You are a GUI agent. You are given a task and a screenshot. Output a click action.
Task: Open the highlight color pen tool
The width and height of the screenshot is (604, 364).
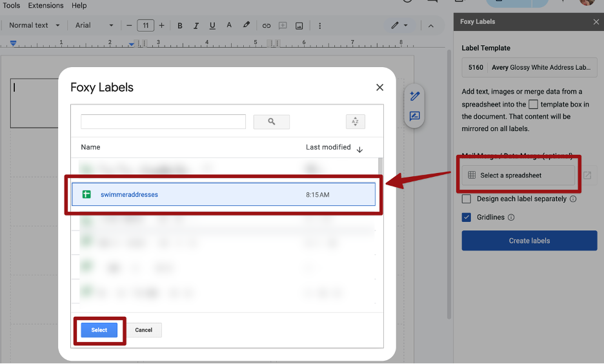246,26
